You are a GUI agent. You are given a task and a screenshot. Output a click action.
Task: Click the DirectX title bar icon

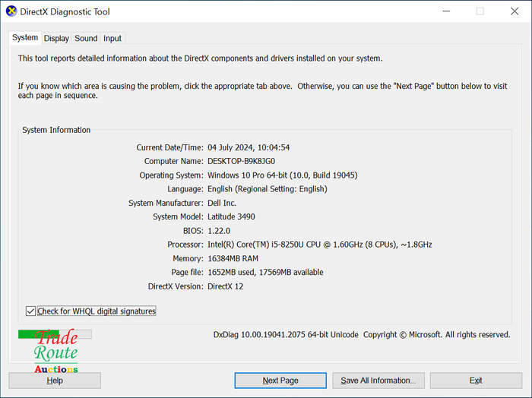(11, 11)
